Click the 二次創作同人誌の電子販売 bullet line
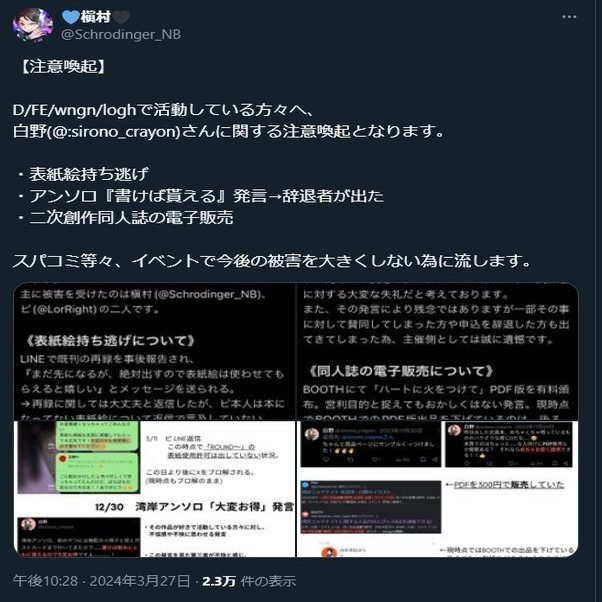Image resolution: width=602 pixels, height=602 pixels. [125, 218]
